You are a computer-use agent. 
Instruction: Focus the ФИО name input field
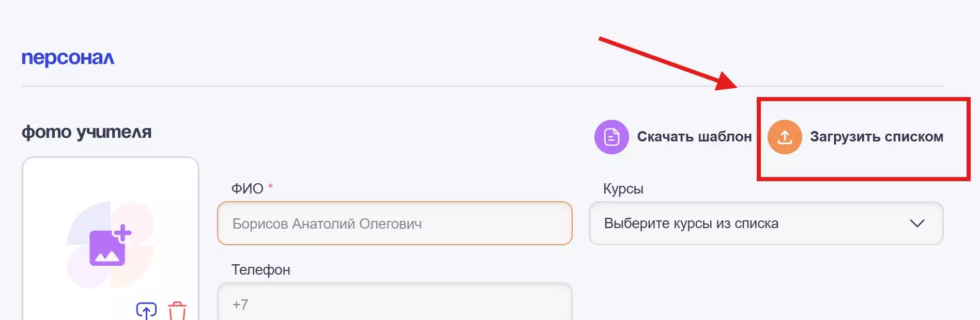tap(394, 223)
